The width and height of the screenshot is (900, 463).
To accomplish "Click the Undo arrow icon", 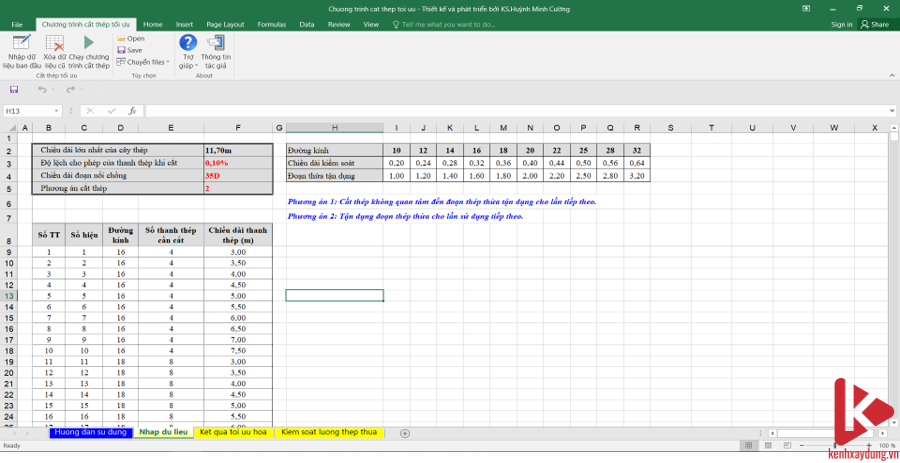I will pyautogui.click(x=41, y=90).
